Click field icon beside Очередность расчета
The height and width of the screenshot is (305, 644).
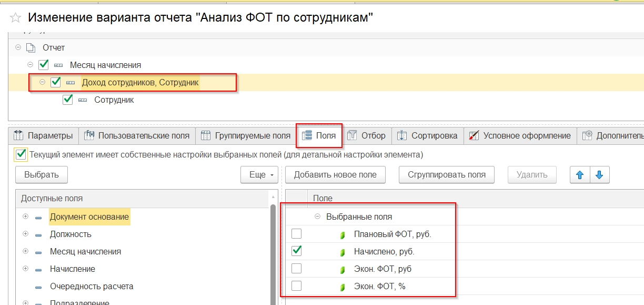[38, 287]
